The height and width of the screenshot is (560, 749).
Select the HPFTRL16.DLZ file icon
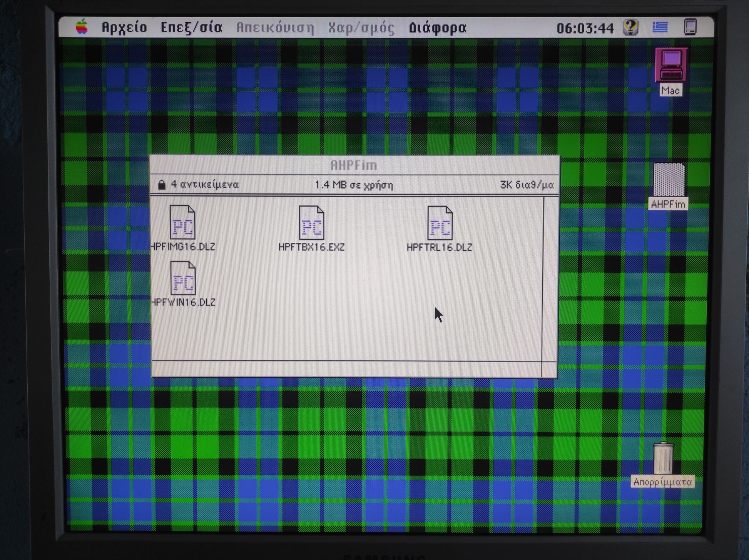440,223
